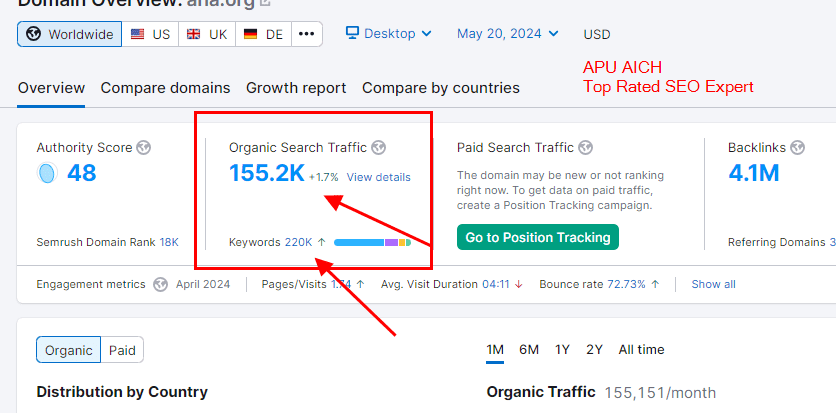Click the globe icon beside Paid Search Traffic
The image size is (836, 413).
tap(585, 148)
